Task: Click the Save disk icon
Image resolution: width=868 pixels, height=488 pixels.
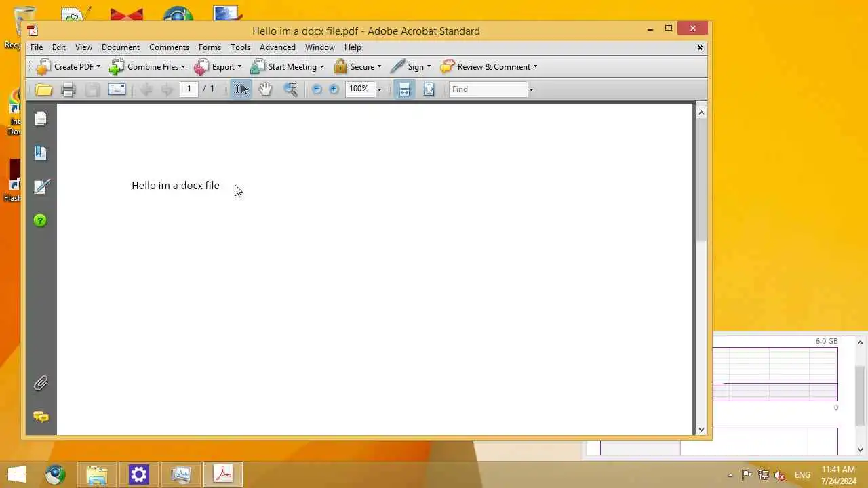Action: tap(92, 89)
